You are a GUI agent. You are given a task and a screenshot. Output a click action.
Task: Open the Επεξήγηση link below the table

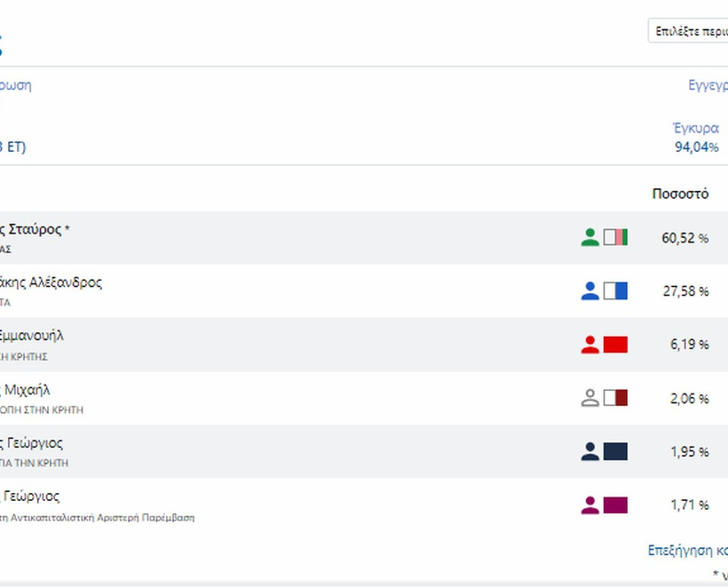[688, 551]
